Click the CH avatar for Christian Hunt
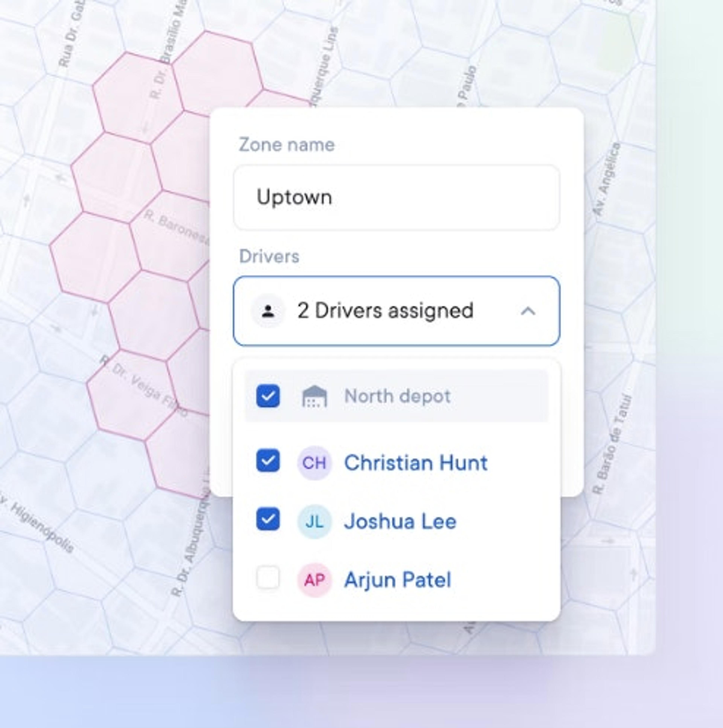Image resolution: width=723 pixels, height=728 pixels. point(314,463)
